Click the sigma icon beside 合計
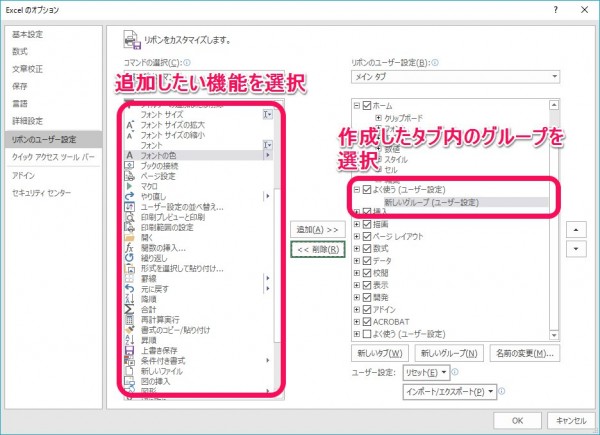 (x=130, y=309)
